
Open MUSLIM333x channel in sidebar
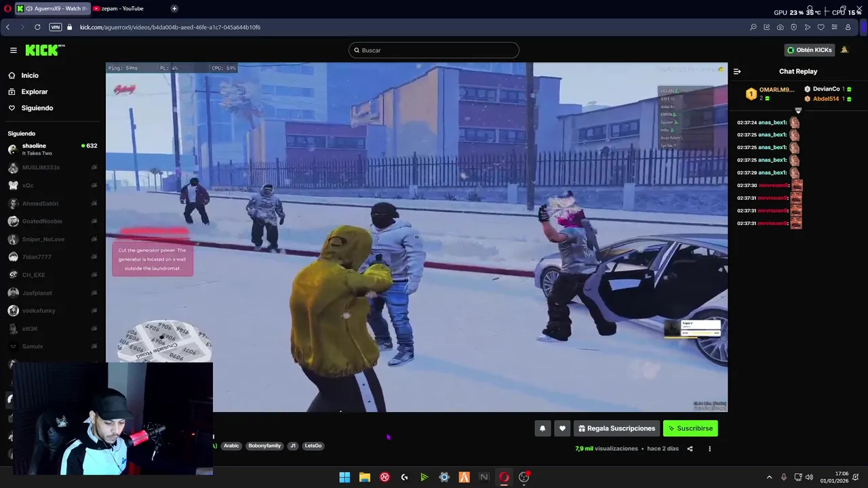(x=52, y=167)
